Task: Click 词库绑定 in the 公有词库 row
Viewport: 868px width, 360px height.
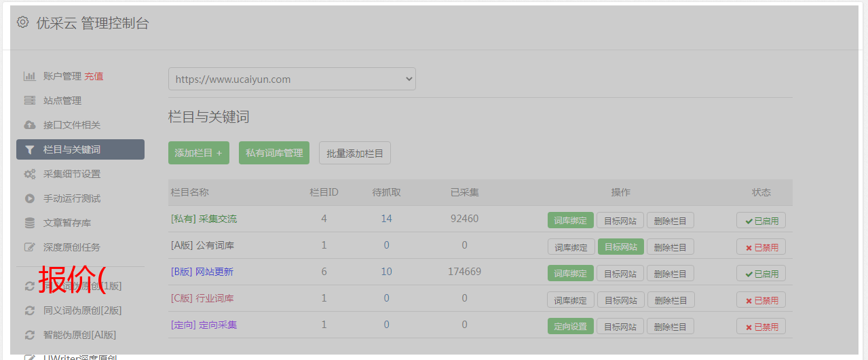Action: point(571,247)
